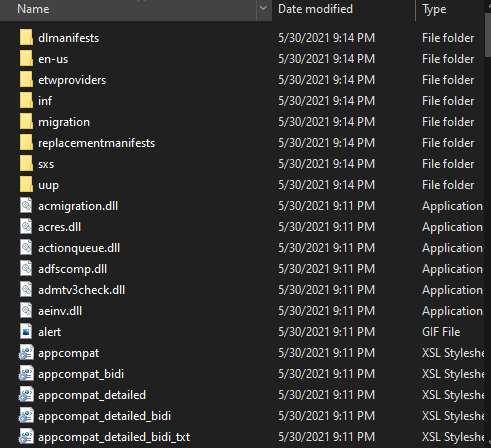
Task: Select the dlmanifests folder icon
Action: click(x=26, y=37)
